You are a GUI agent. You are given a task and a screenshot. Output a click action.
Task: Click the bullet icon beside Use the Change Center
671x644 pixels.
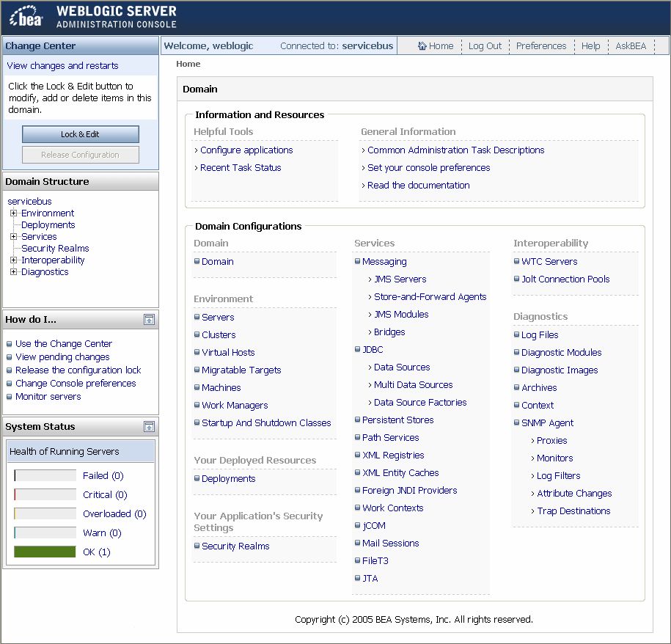[10, 343]
